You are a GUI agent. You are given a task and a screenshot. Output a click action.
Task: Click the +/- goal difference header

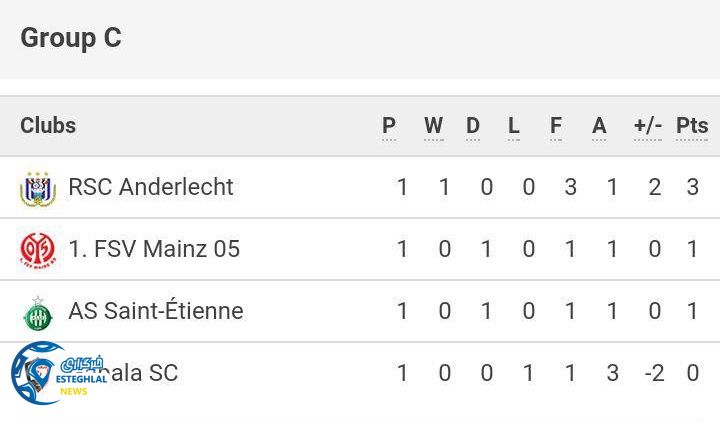[648, 126]
